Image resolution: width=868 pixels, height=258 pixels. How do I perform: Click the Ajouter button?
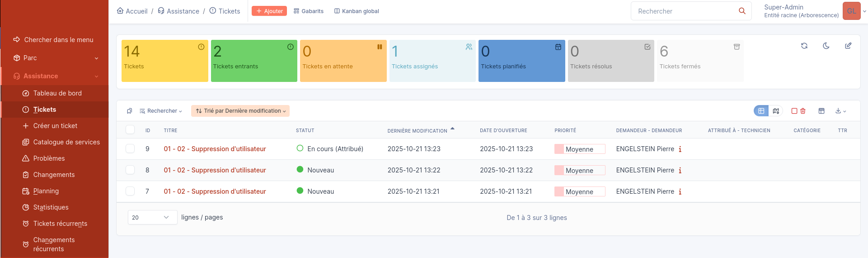(x=269, y=11)
